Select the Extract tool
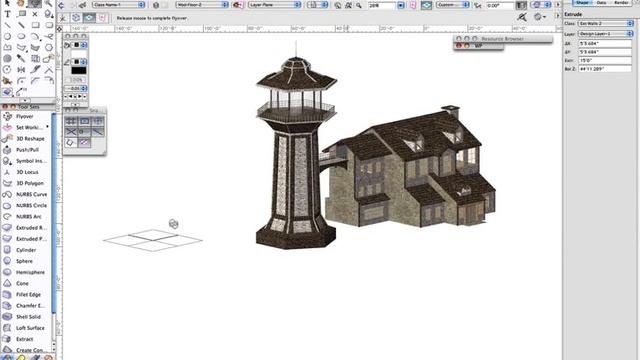 click(24, 339)
